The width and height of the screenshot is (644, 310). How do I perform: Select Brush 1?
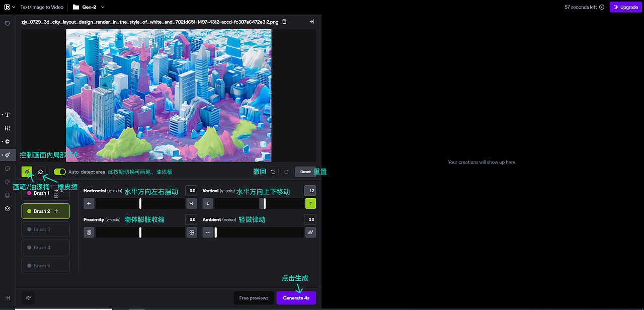(45, 193)
